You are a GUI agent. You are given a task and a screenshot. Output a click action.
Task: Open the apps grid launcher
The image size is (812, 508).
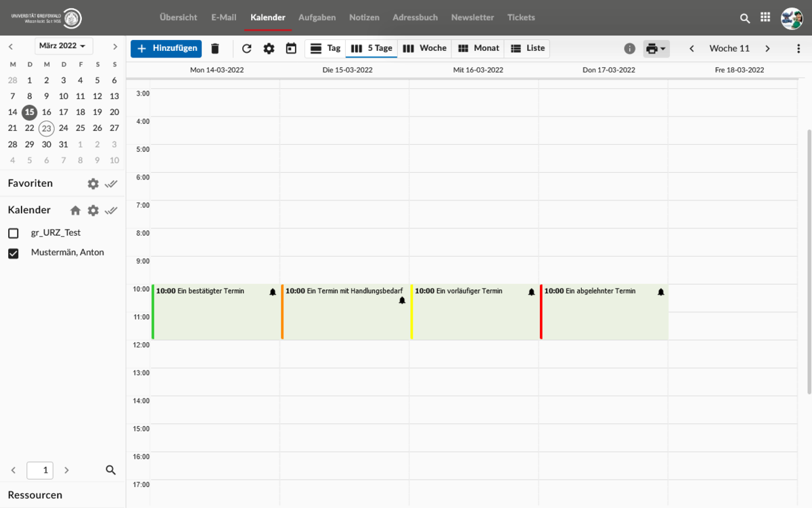[765, 18]
